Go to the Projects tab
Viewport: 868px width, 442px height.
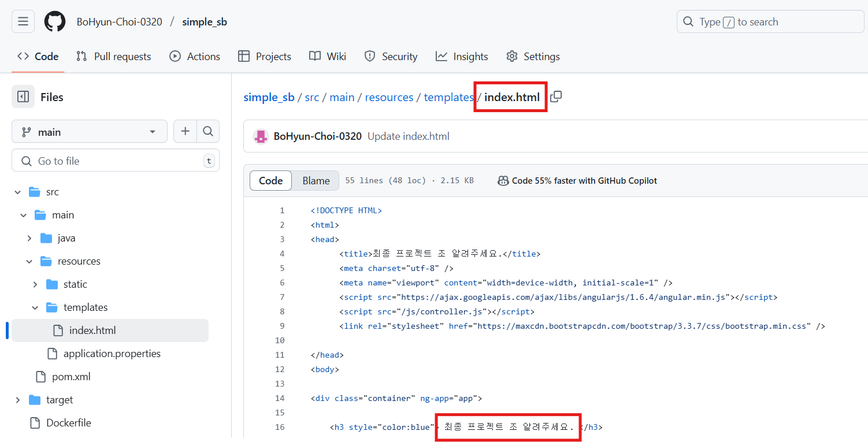(x=265, y=57)
